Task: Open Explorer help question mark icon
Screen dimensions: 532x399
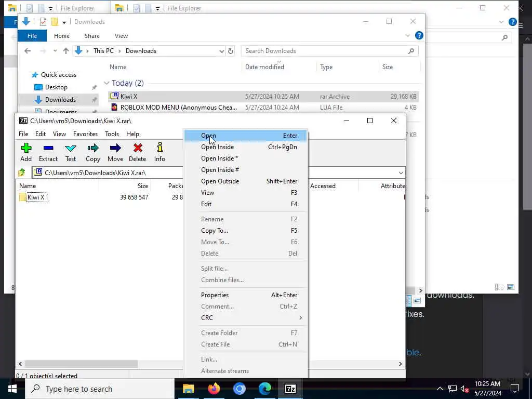Action: pos(419,35)
